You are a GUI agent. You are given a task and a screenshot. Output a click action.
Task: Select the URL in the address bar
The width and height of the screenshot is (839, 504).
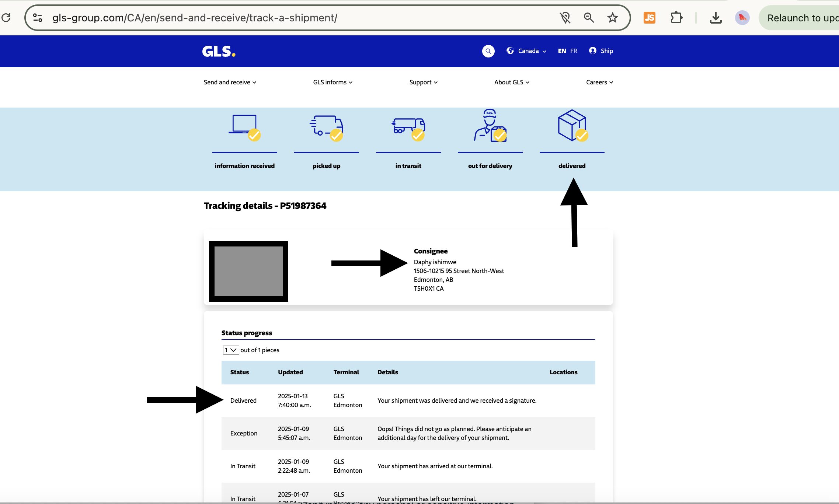point(195,18)
